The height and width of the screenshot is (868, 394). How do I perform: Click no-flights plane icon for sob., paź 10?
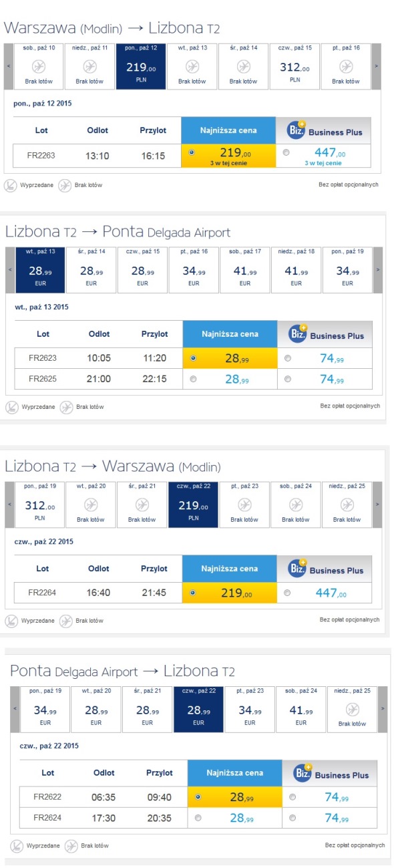pyautogui.click(x=39, y=67)
